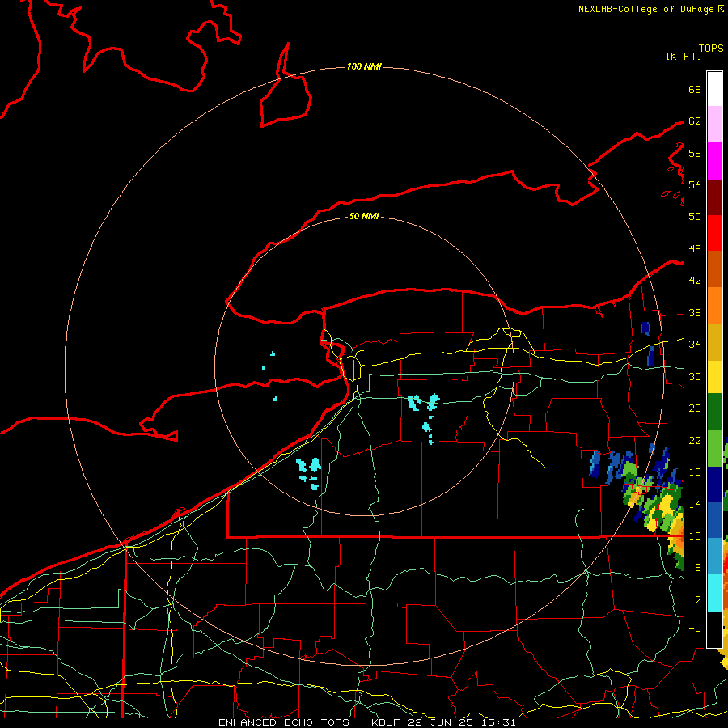Click the 14 value on the scale
Image resolution: width=728 pixels, height=728 pixels.
point(695,504)
